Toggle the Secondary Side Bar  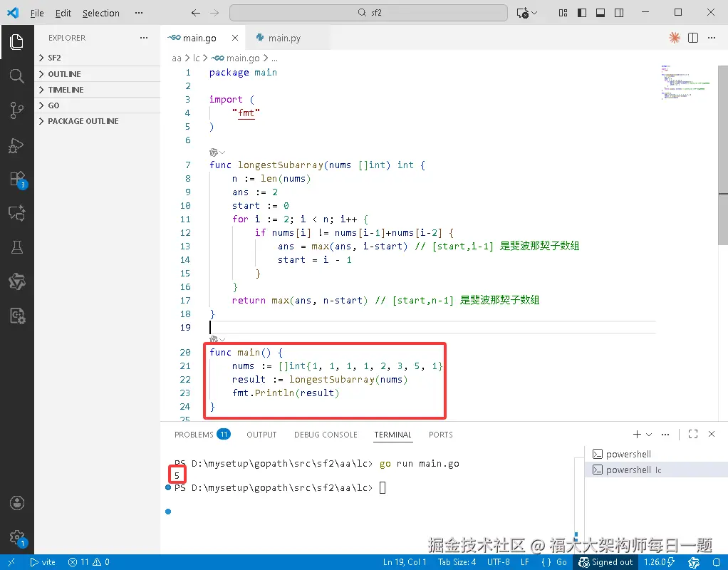point(619,13)
